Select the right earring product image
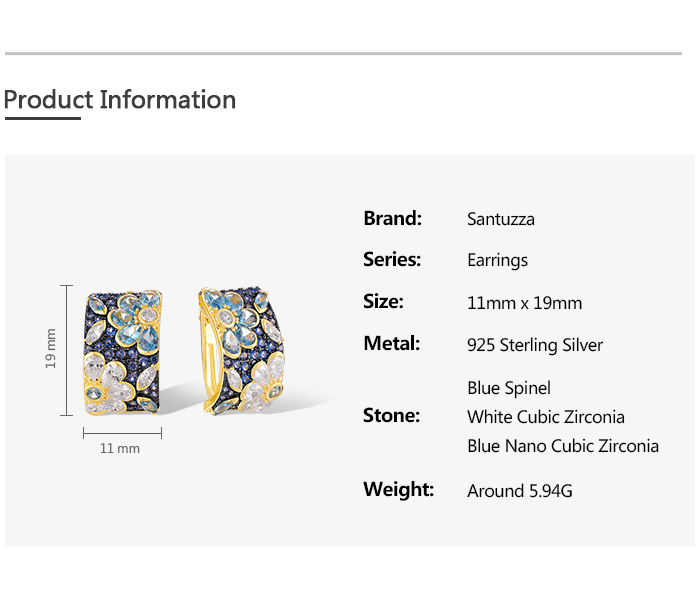700x596 pixels. (238, 353)
